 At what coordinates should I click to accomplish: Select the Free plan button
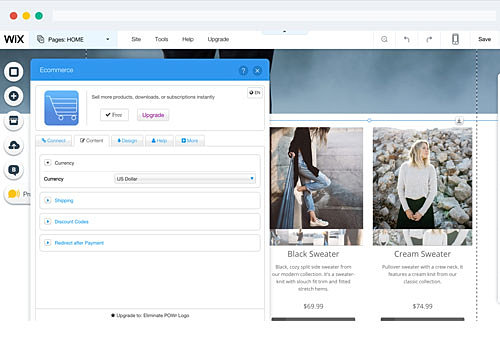click(x=114, y=115)
